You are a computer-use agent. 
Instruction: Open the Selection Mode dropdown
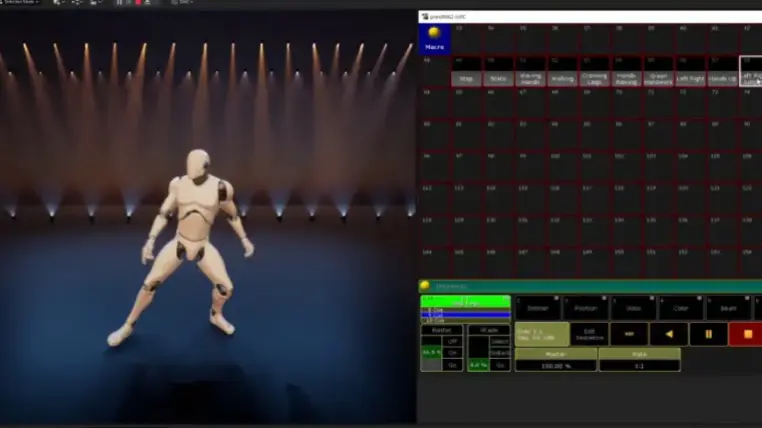pos(20,3)
